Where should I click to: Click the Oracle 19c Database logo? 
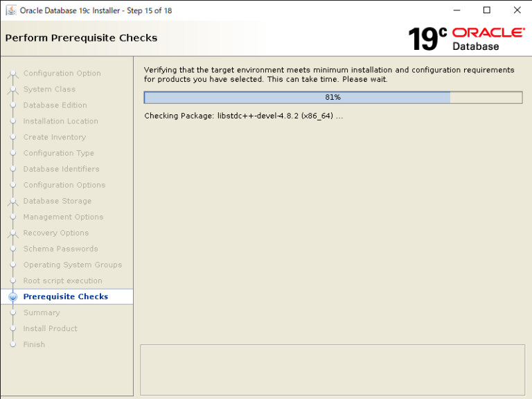coord(465,39)
